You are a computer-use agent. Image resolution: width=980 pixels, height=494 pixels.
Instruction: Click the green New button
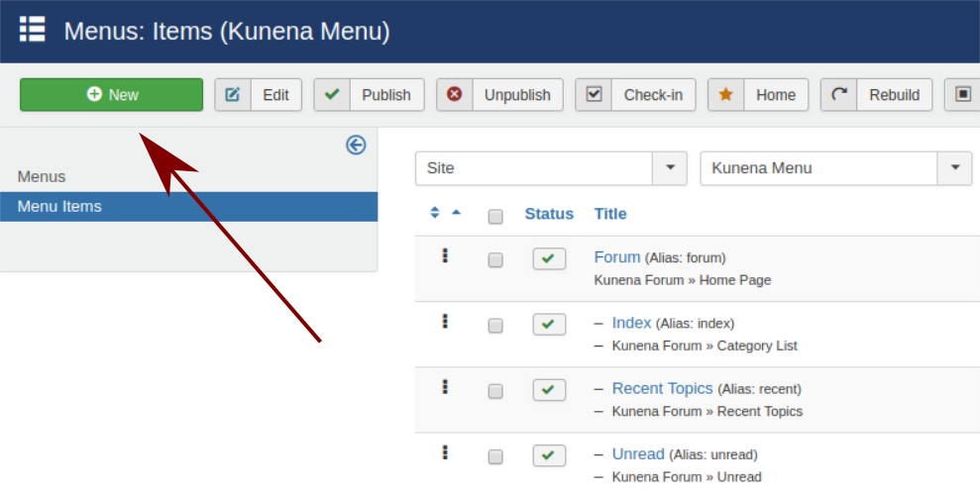click(111, 95)
